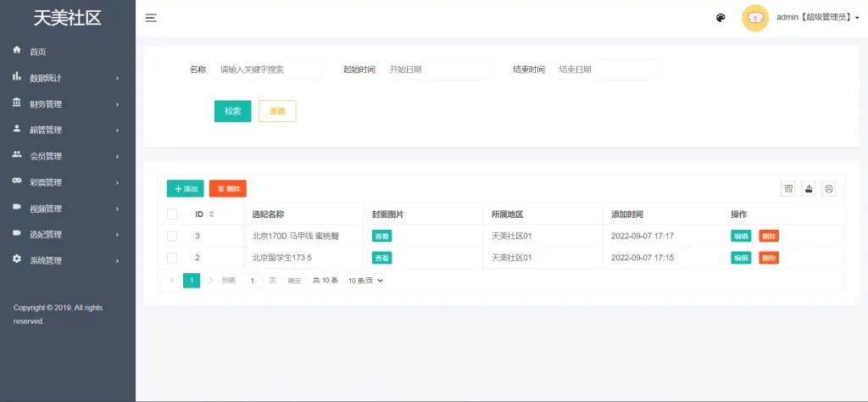Select page 1 in pagination
Viewport: 868px width, 402px height.
tap(192, 281)
